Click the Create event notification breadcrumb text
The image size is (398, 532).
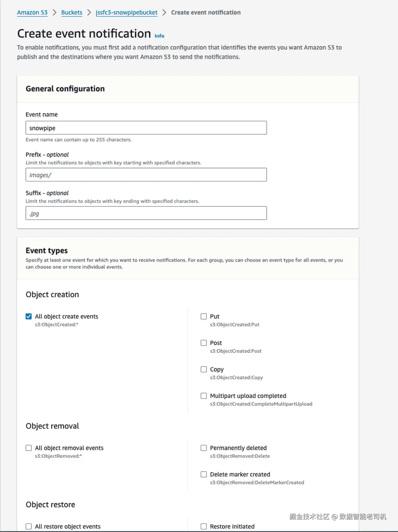pyautogui.click(x=206, y=12)
